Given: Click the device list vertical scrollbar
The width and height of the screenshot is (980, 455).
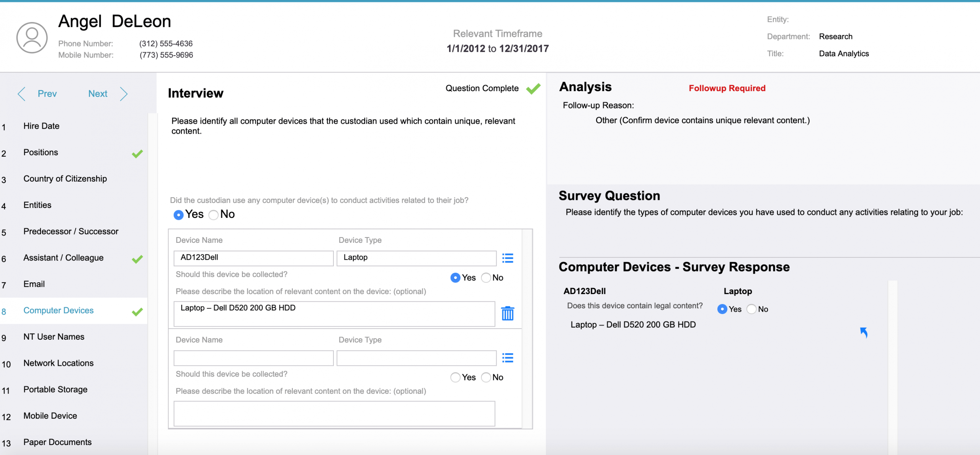Looking at the screenshot, I should point(527,329).
